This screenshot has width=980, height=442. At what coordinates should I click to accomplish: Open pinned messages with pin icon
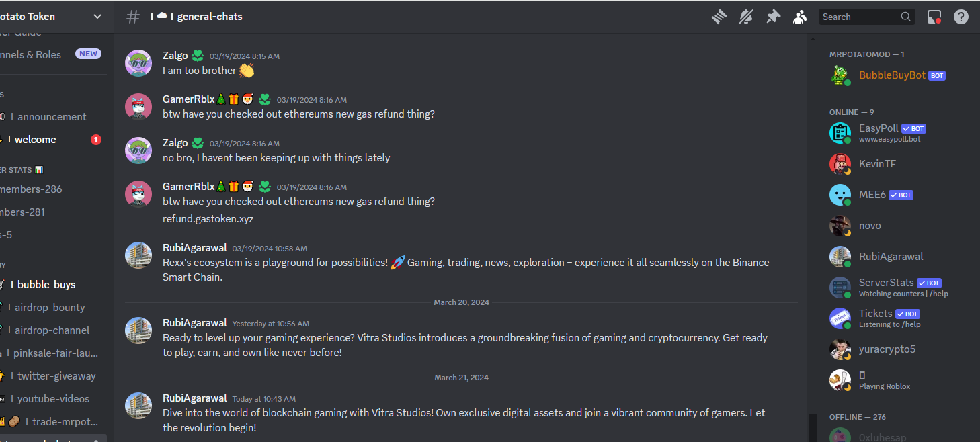pyautogui.click(x=773, y=17)
